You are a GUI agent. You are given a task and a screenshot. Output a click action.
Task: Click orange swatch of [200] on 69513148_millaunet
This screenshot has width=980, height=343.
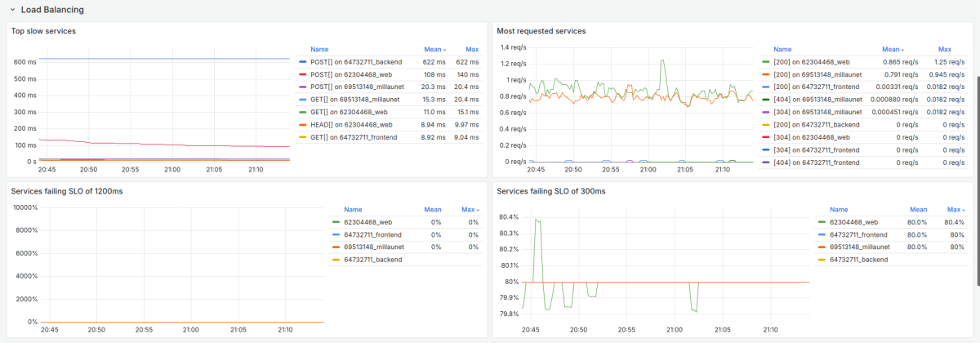[765, 74]
